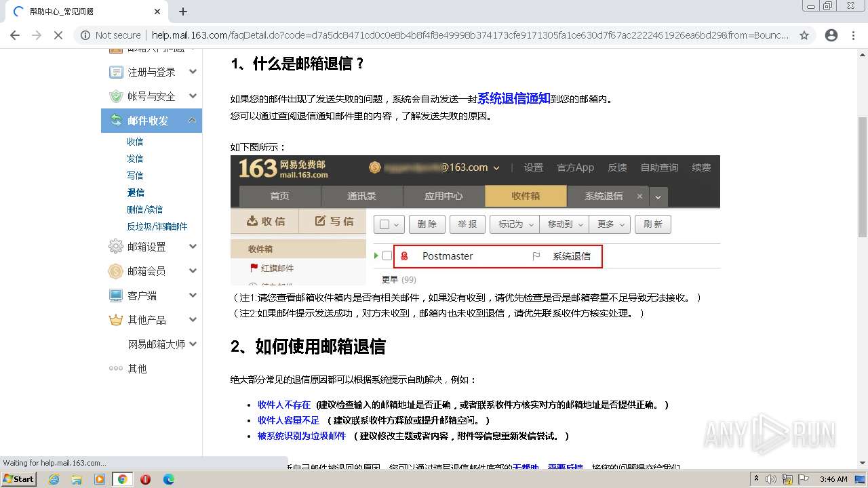This screenshot has height=488, width=868.
Task: Open 注册与登录 sidebar icon
Action: pos(116,72)
